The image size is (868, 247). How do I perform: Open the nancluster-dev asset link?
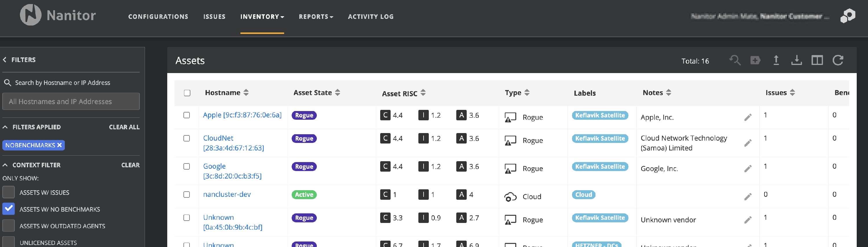coord(227,194)
